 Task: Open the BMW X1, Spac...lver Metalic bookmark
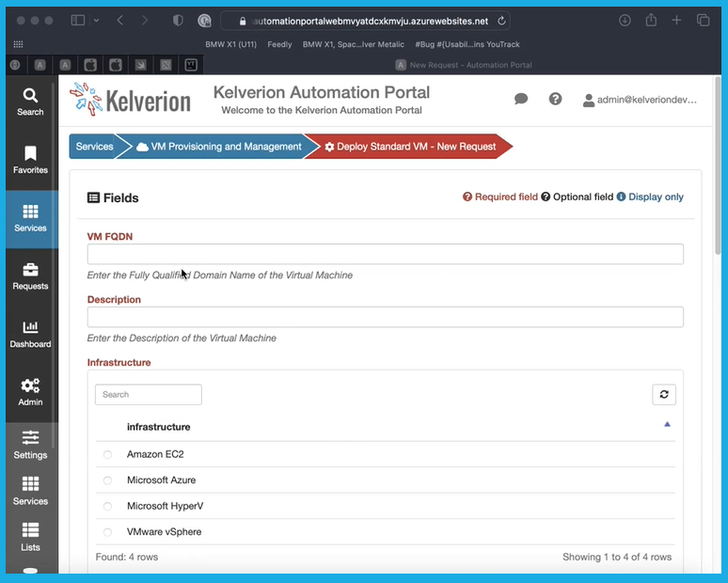354,44
